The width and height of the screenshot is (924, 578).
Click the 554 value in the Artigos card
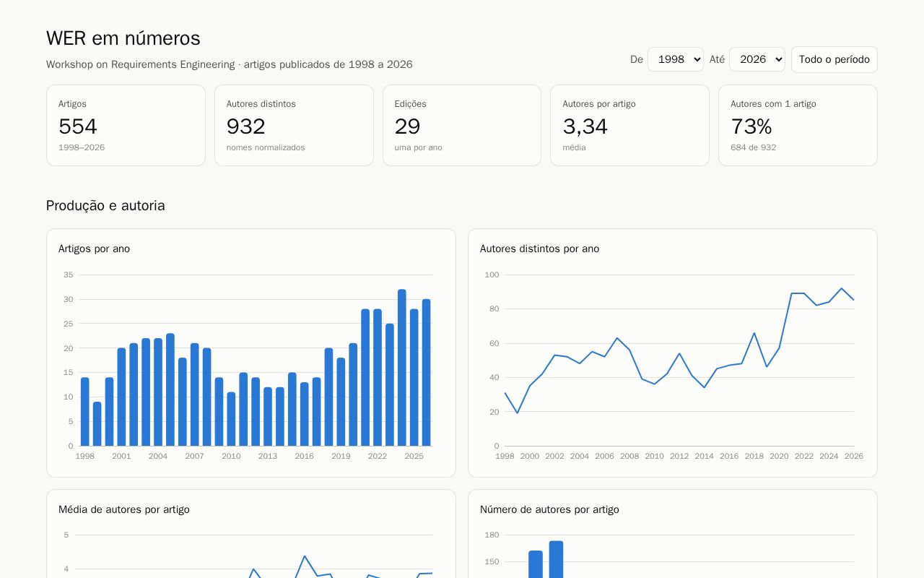pos(78,126)
